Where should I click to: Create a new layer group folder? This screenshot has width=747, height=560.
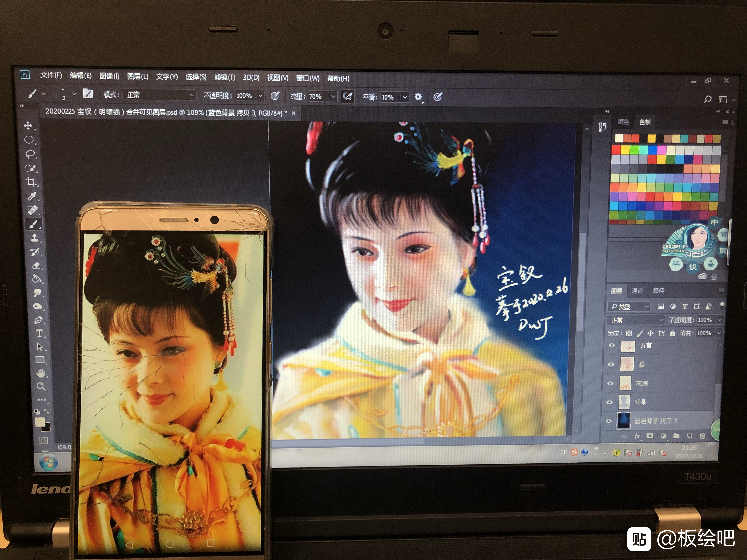coord(676,436)
